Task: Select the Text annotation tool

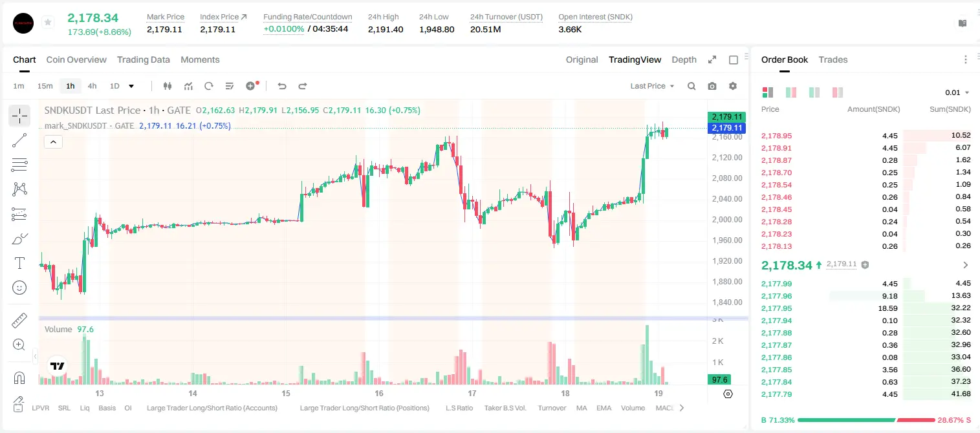Action: point(19,263)
